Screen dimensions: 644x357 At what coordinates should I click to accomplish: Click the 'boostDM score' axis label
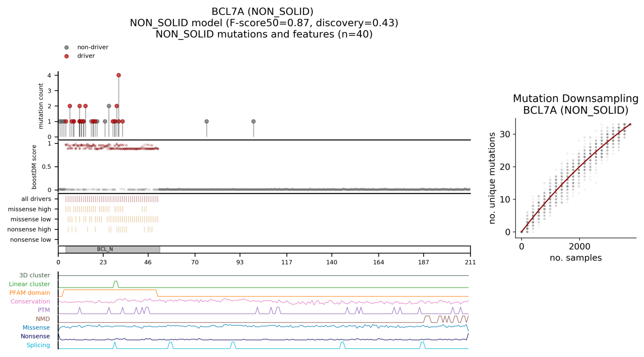click(x=34, y=167)
